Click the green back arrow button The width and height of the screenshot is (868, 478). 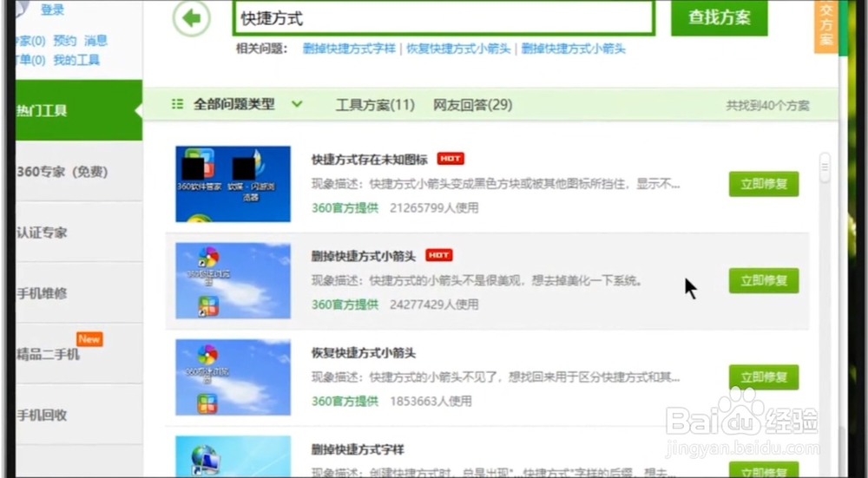click(192, 18)
